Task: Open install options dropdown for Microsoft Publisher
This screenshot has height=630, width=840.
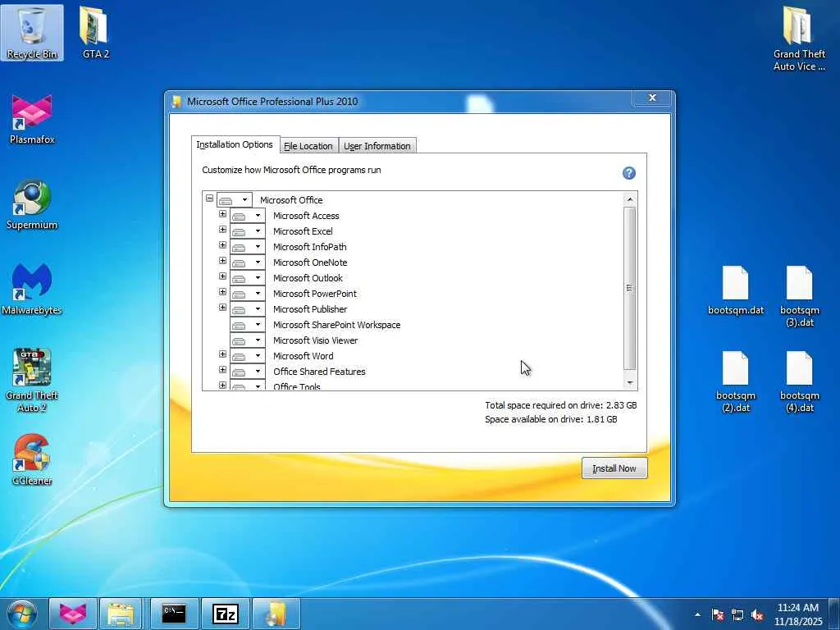Action: point(248,309)
